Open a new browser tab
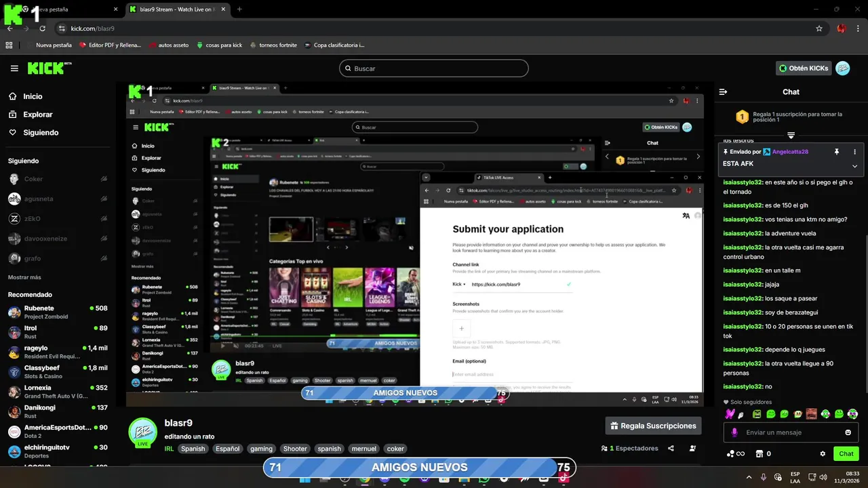 tap(239, 9)
